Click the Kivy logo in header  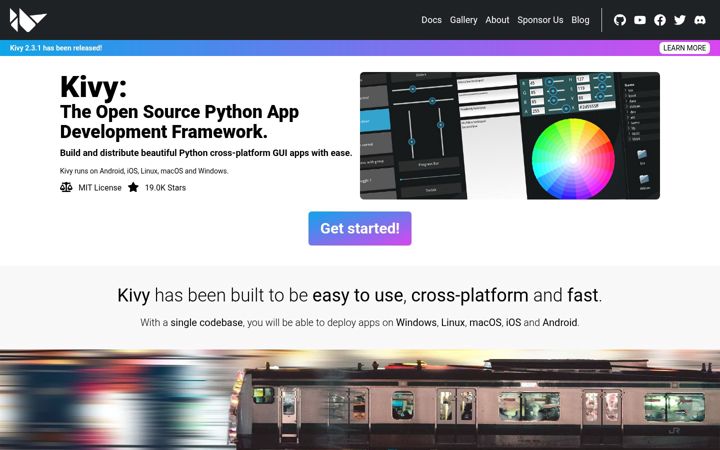coord(28,20)
